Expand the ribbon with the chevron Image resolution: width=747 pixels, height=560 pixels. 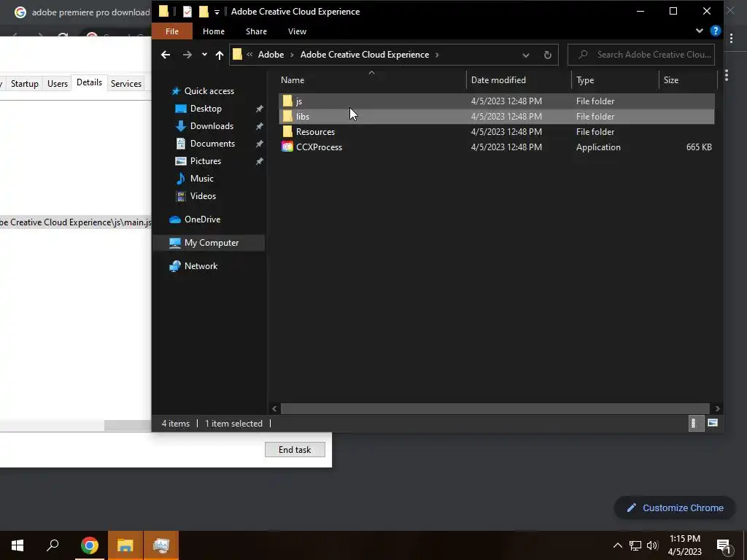coord(699,31)
